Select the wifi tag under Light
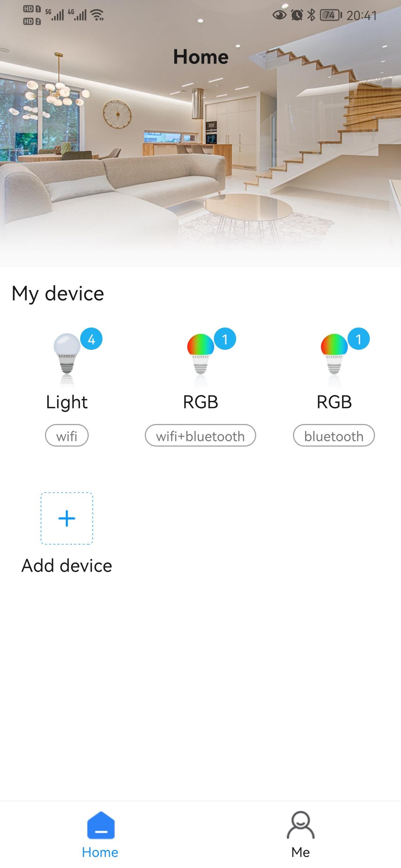The height and width of the screenshot is (868, 401). coord(67,435)
